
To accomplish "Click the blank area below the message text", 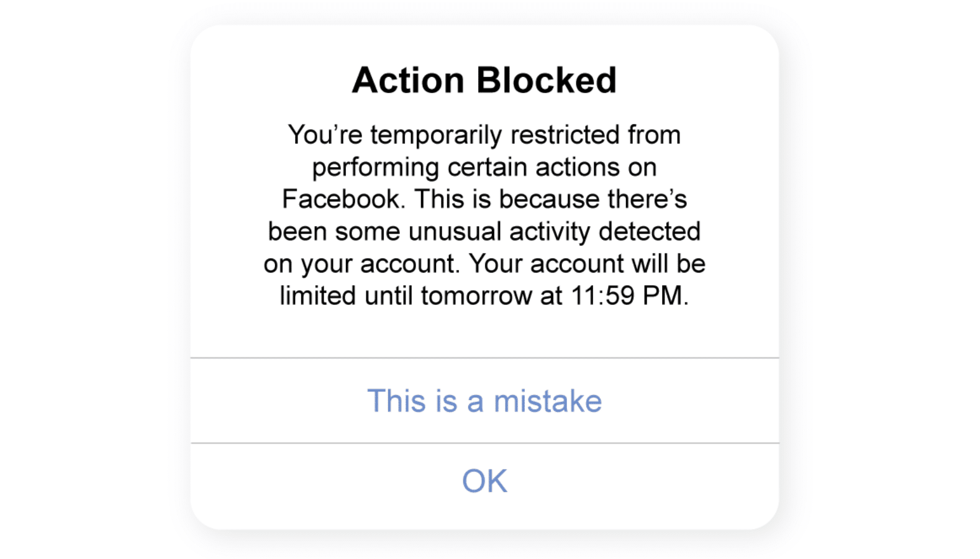I will point(484,329).
